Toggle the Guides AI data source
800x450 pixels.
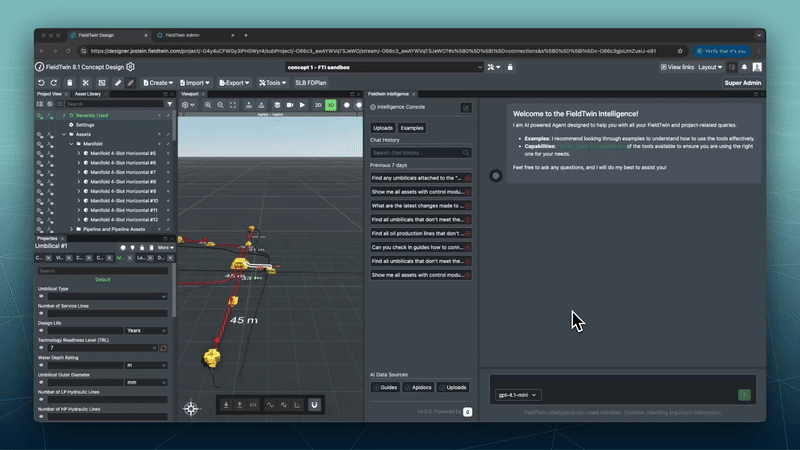pyautogui.click(x=385, y=387)
